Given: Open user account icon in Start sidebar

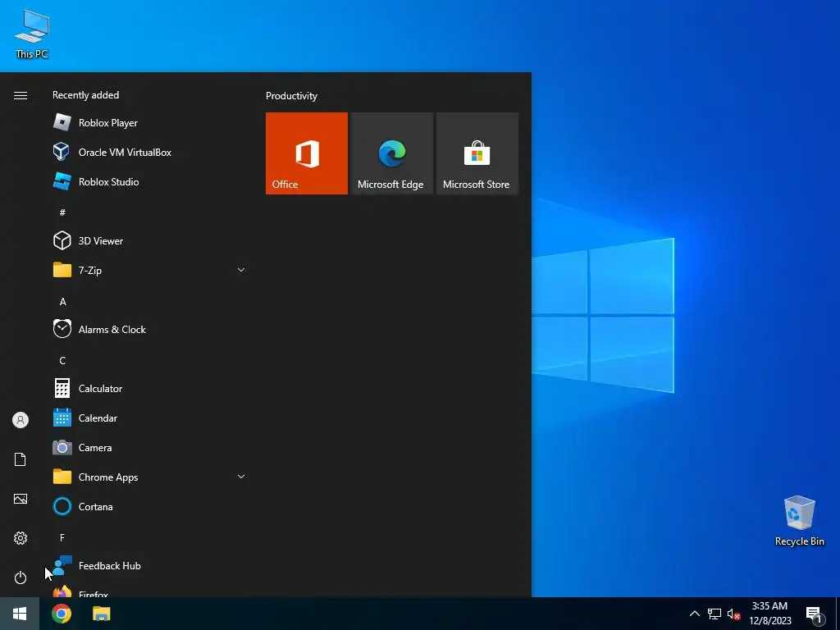Looking at the screenshot, I should pos(21,420).
